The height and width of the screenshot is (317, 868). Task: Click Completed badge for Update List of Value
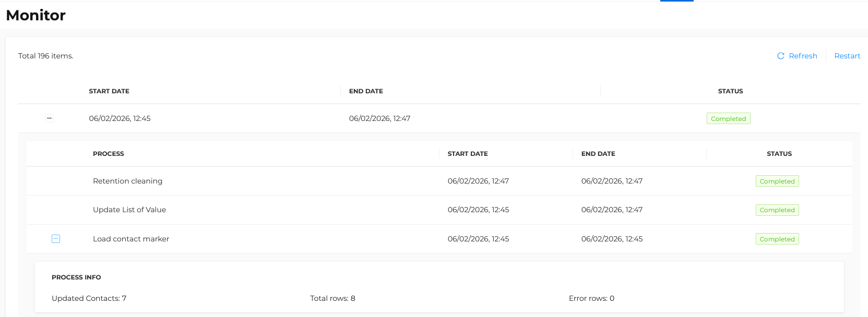click(x=777, y=210)
